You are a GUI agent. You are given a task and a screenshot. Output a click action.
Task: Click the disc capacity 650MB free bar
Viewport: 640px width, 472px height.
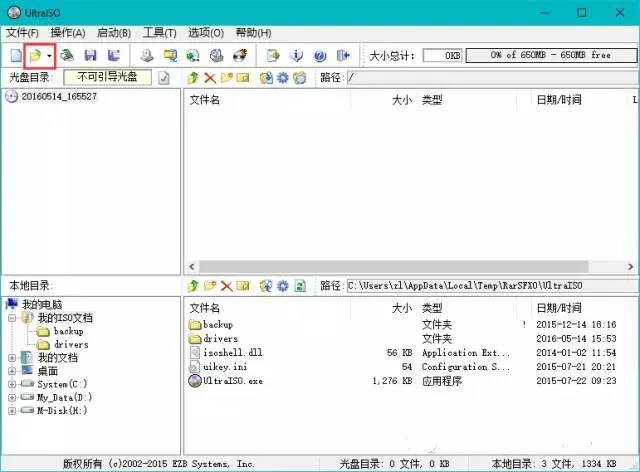click(551, 55)
